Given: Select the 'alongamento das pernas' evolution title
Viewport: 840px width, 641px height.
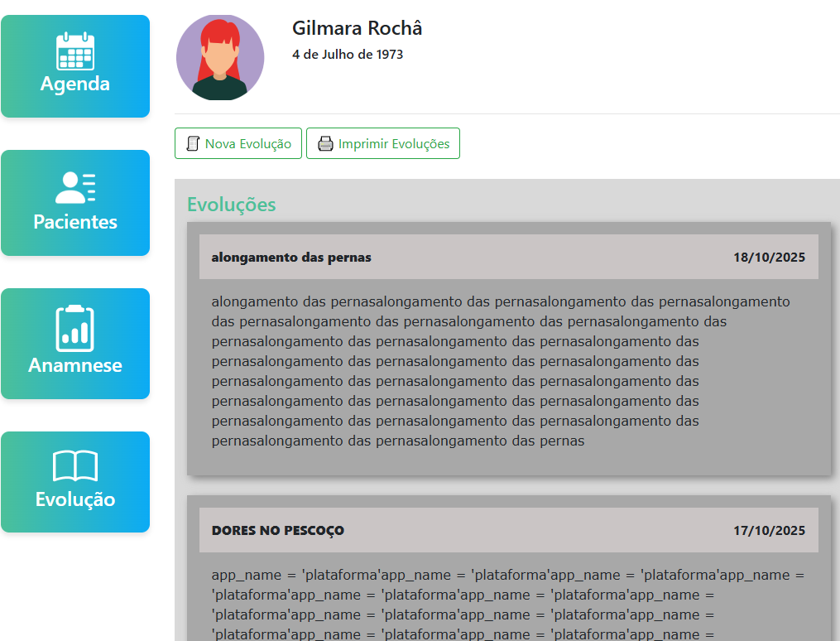Looking at the screenshot, I should tap(290, 258).
